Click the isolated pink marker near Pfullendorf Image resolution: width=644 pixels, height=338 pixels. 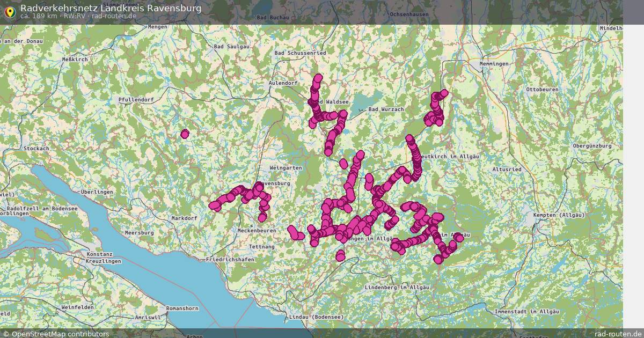point(184,134)
